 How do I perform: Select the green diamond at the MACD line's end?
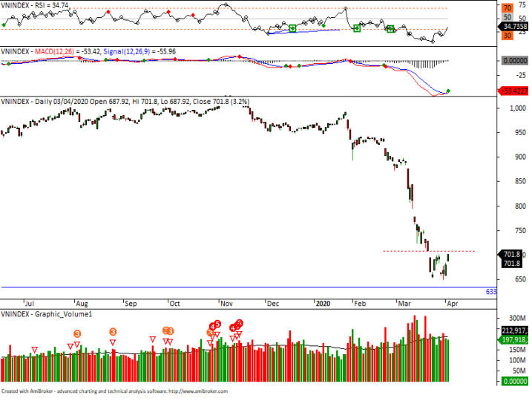click(448, 91)
